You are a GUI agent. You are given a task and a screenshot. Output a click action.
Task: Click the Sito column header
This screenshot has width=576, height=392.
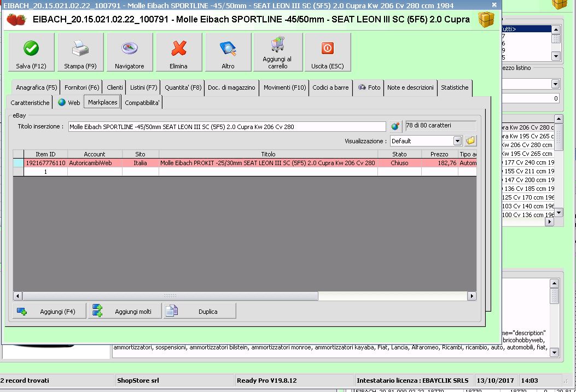pos(141,154)
